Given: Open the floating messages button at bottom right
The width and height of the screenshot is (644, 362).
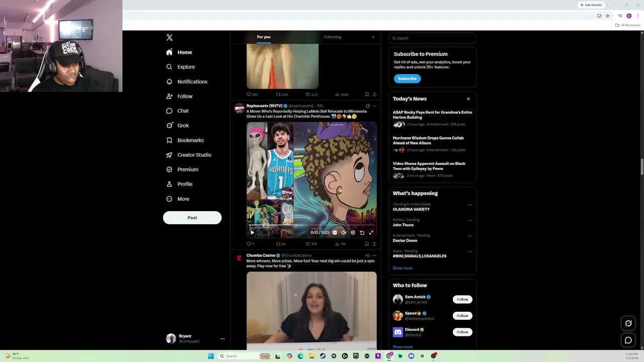Looking at the screenshot, I should pyautogui.click(x=628, y=340).
